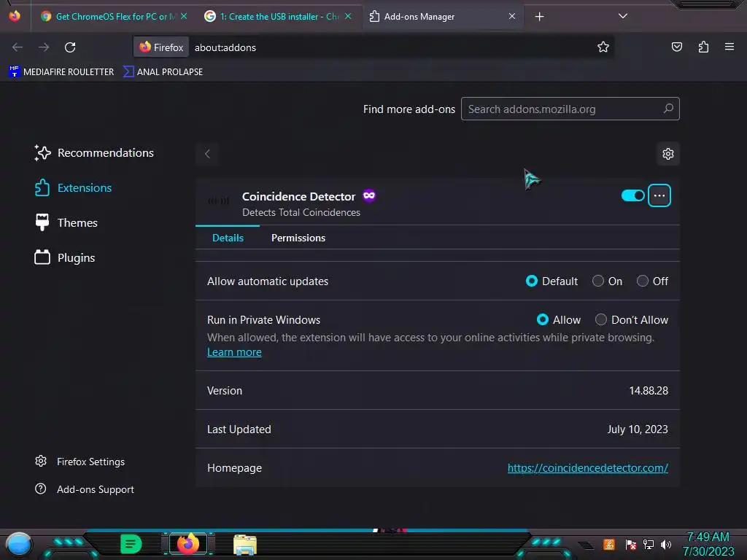Open the Firefox hamburger application menu
This screenshot has height=560, width=747.
tap(729, 47)
